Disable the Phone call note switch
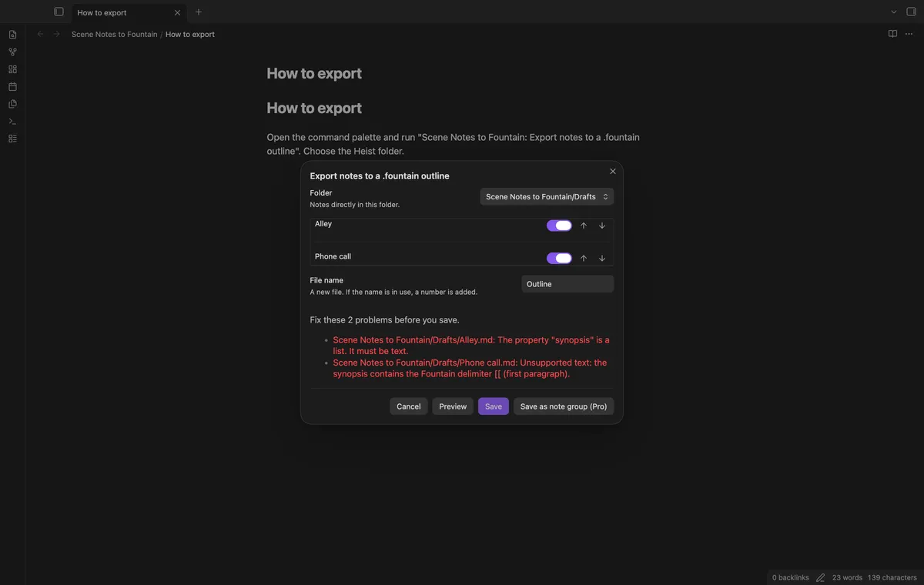924x585 pixels. [559, 259]
